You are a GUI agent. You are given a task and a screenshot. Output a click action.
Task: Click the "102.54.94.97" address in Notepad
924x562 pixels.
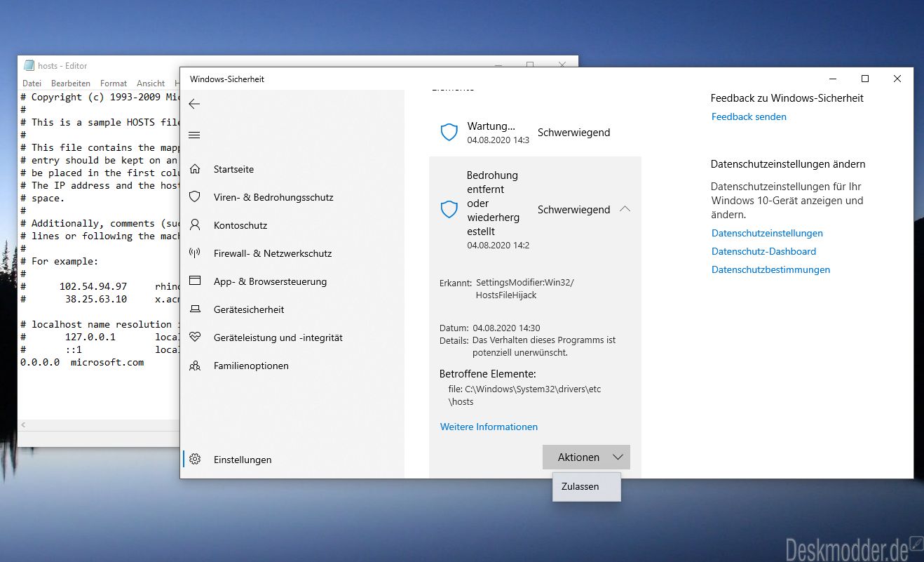click(93, 286)
